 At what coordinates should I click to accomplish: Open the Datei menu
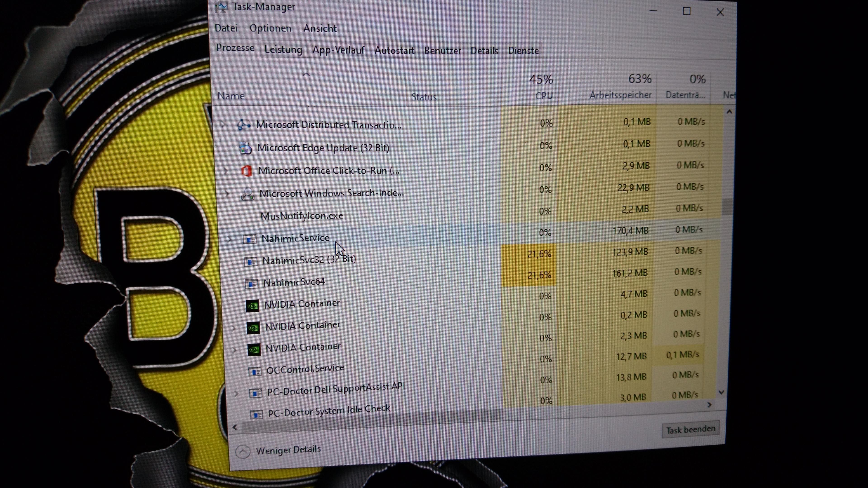click(x=226, y=28)
